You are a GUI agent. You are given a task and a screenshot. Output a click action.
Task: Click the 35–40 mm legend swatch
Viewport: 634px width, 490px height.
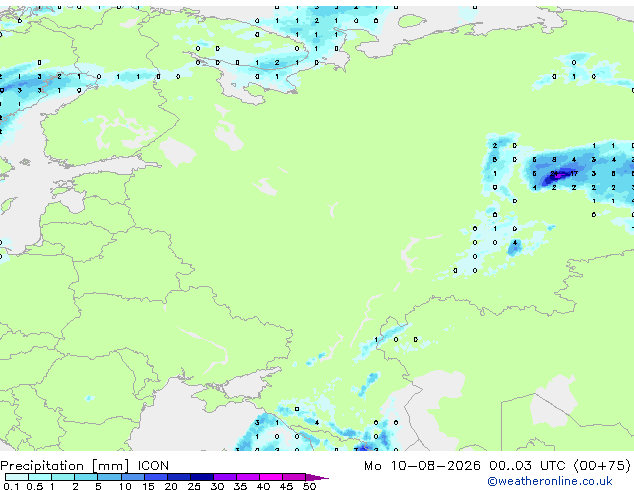[247, 477]
